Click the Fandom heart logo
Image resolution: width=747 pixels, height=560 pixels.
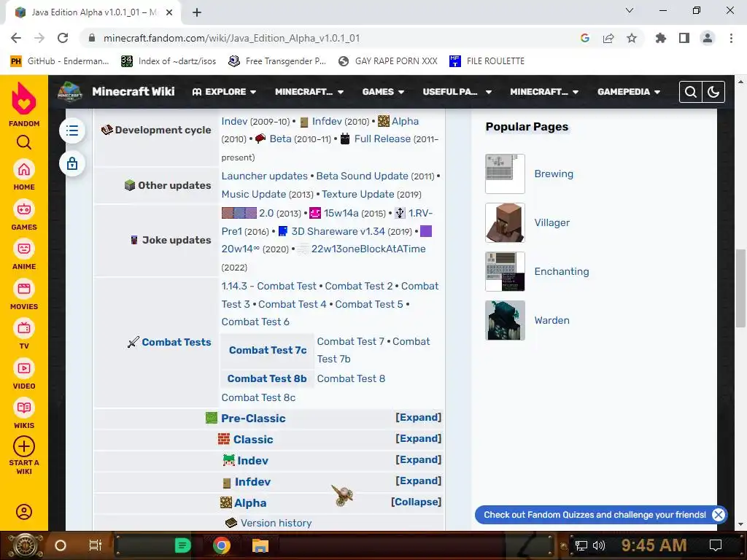[24, 98]
